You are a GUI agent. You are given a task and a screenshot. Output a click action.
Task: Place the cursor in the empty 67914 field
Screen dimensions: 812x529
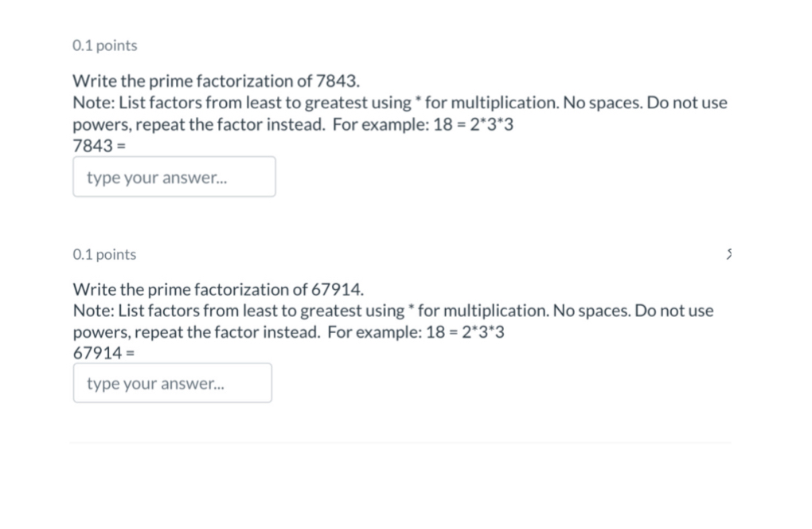(x=172, y=382)
